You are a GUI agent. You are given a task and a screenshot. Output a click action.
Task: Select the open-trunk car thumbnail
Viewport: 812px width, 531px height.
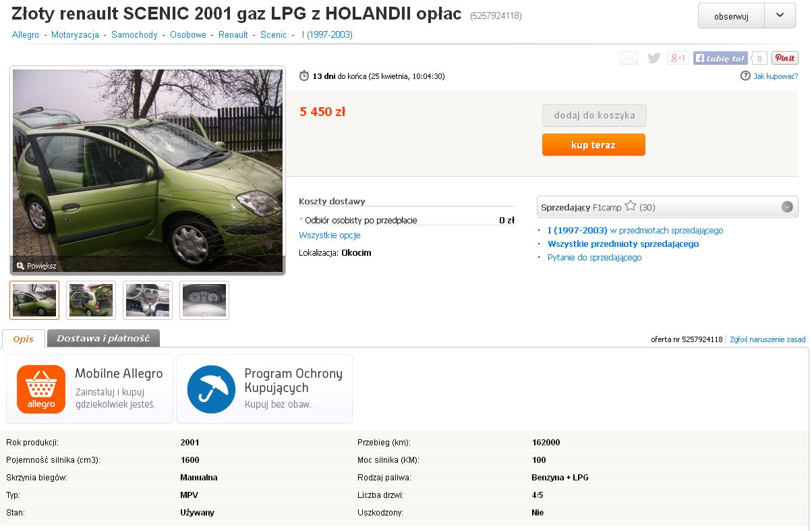coord(91,300)
